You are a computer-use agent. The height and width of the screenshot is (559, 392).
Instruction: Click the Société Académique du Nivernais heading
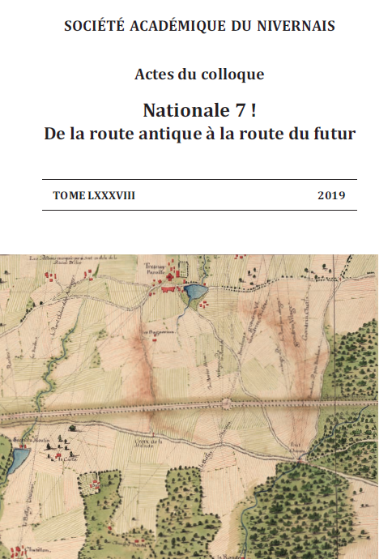199,26
